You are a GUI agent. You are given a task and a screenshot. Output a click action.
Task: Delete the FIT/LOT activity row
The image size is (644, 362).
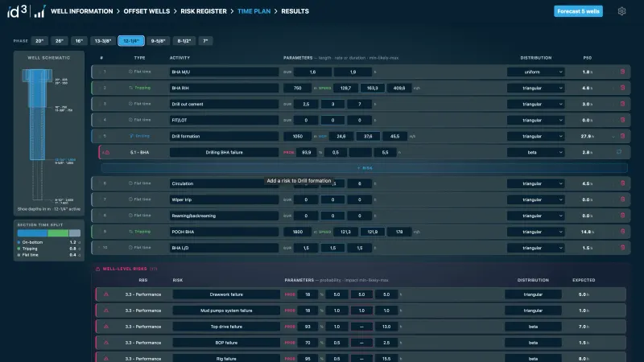(622, 120)
